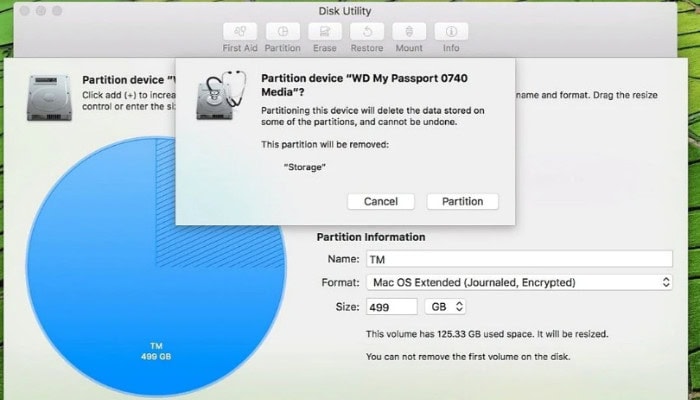Click the green zoom window button
This screenshot has width=700, height=400.
click(57, 11)
